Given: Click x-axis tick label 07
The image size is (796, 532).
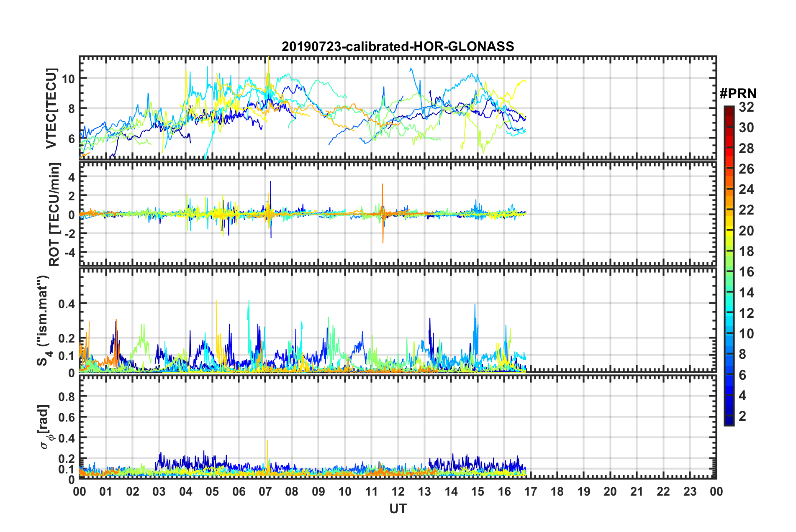Looking at the screenshot, I should (x=265, y=491).
